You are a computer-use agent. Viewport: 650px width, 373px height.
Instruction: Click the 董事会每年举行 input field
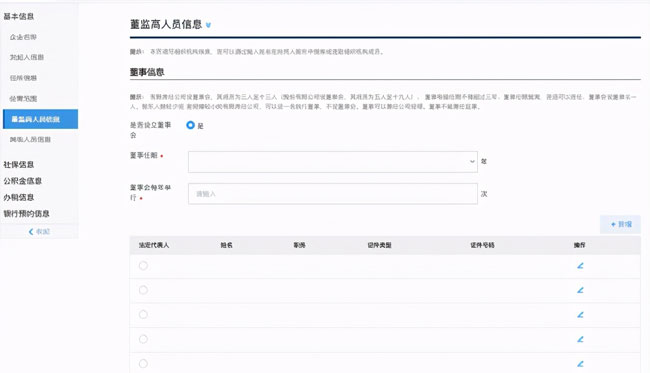click(x=332, y=194)
